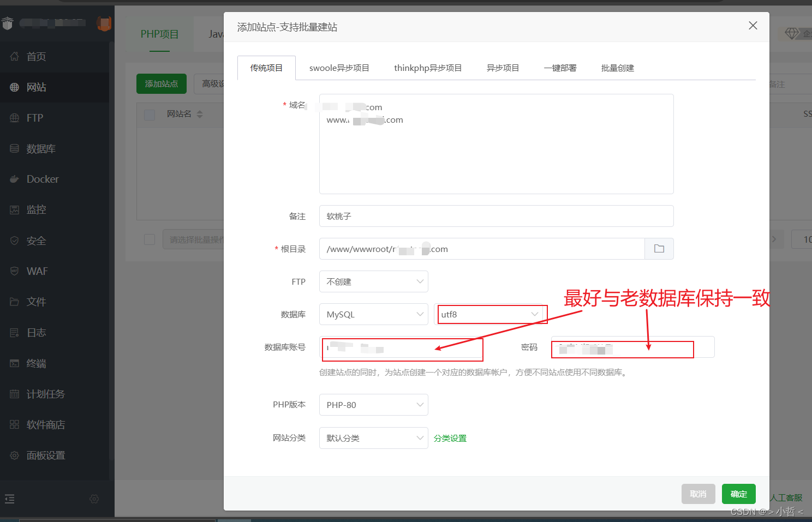Switch to 一键部署 tab

[x=560, y=68]
